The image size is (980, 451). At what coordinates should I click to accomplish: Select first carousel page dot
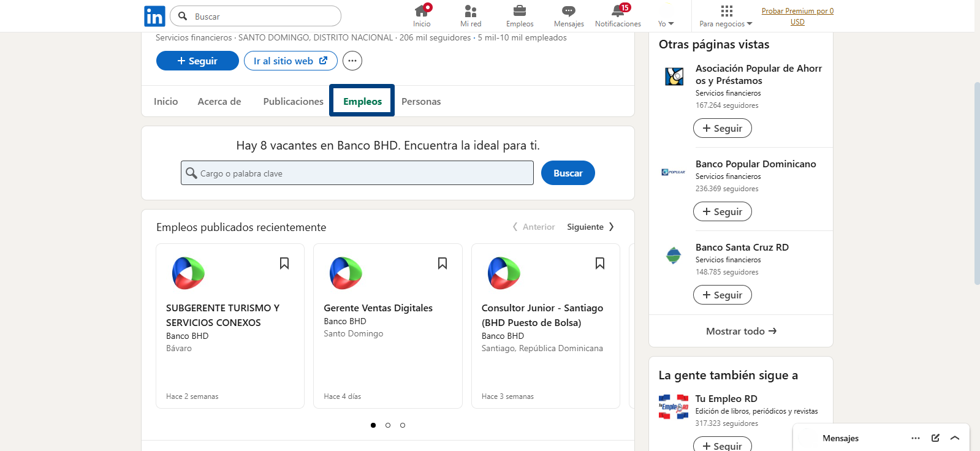click(x=373, y=425)
